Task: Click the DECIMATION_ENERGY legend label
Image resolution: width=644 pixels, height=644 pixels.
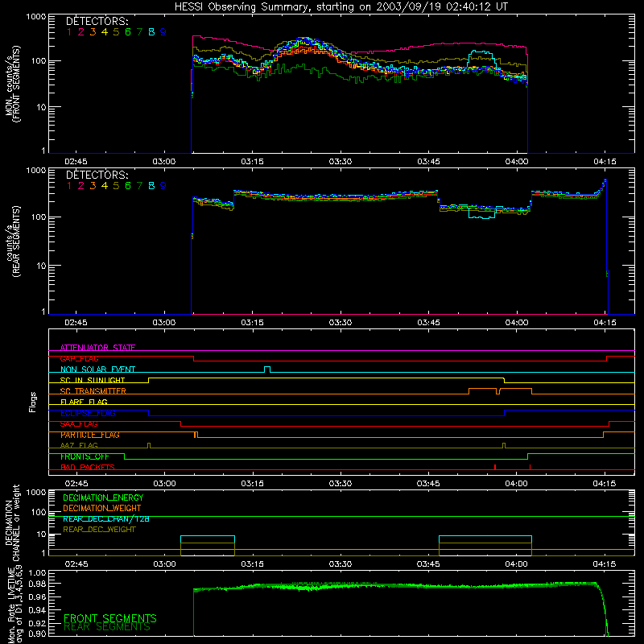Action: [x=103, y=497]
